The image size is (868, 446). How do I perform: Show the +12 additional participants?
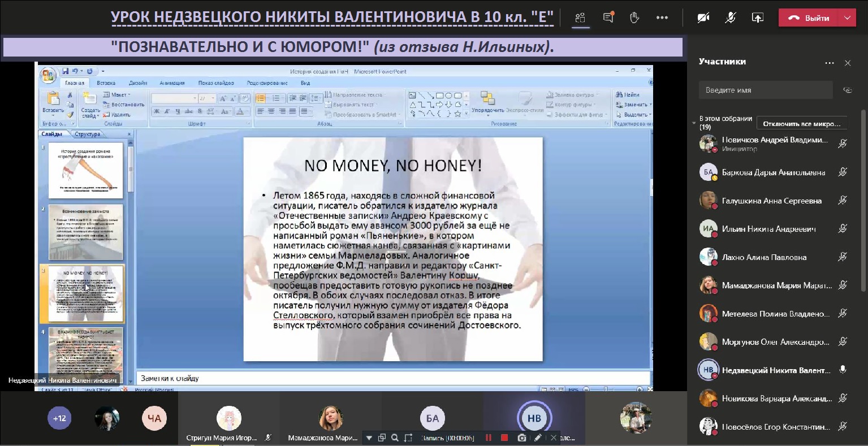pos(59,418)
